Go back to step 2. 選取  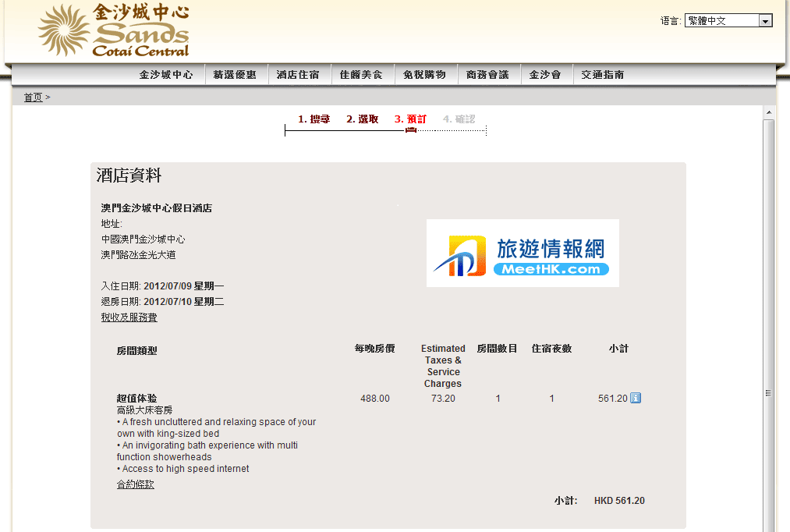click(363, 119)
